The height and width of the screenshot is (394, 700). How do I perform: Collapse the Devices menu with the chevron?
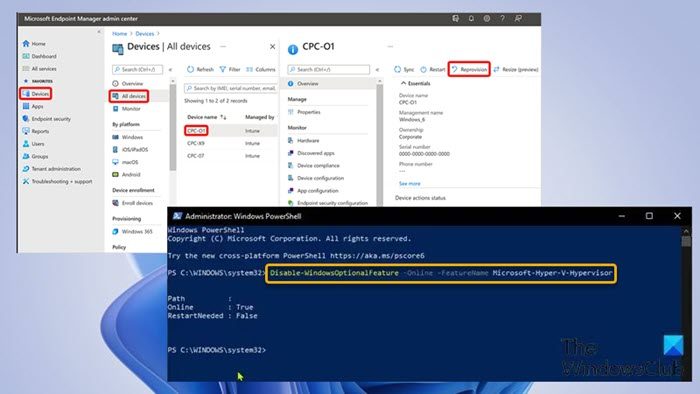[x=170, y=70]
